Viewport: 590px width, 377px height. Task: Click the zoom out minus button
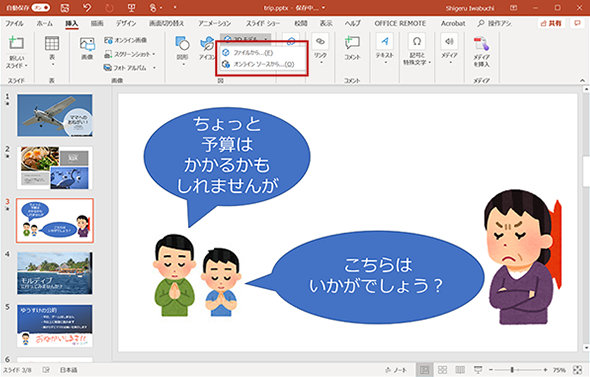point(491,370)
